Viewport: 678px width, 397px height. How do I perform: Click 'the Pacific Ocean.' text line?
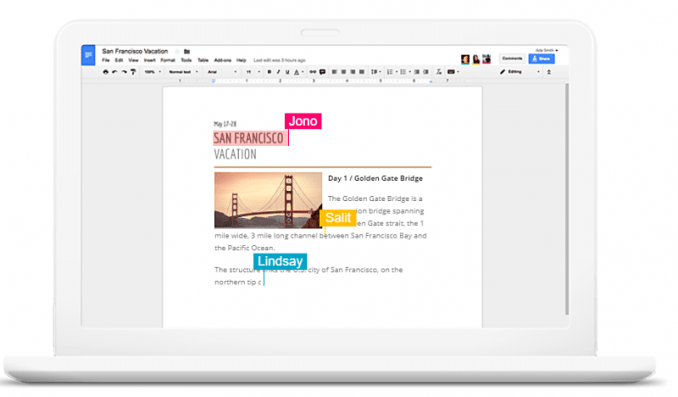pyautogui.click(x=245, y=248)
